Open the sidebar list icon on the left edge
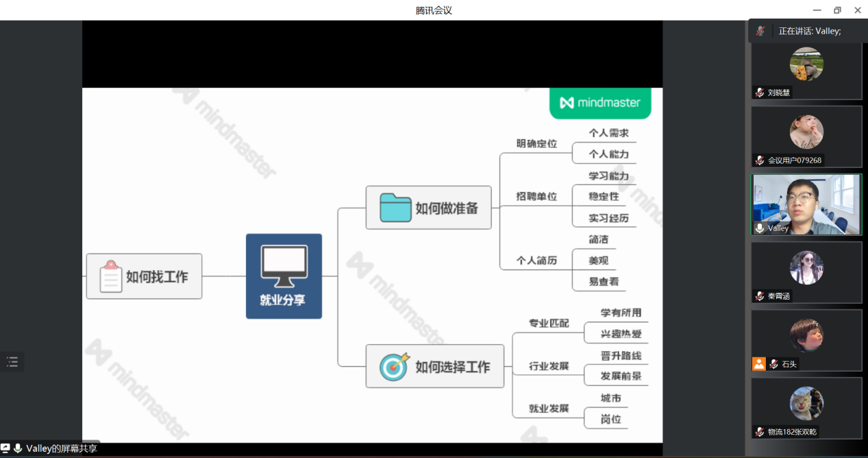868x458 pixels. coord(12,362)
